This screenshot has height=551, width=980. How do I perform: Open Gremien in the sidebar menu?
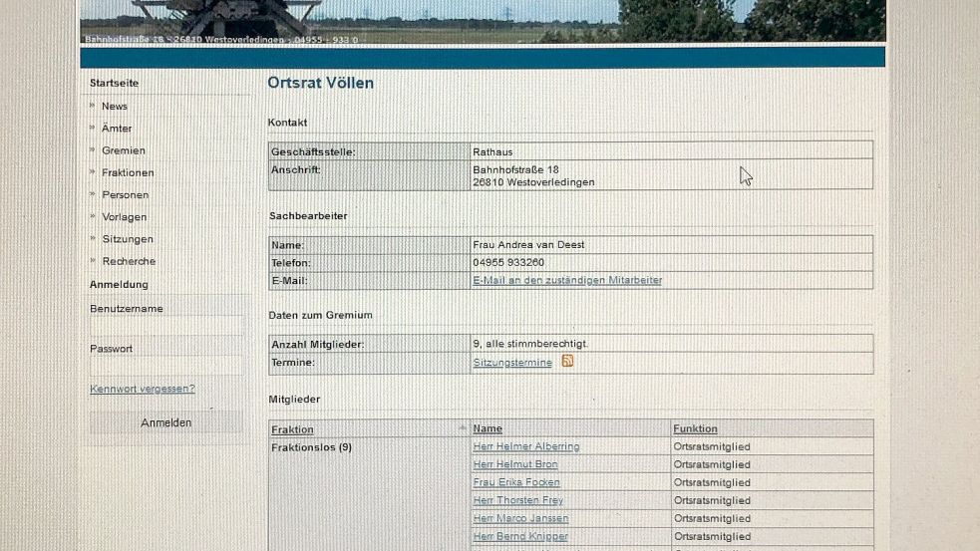point(124,150)
